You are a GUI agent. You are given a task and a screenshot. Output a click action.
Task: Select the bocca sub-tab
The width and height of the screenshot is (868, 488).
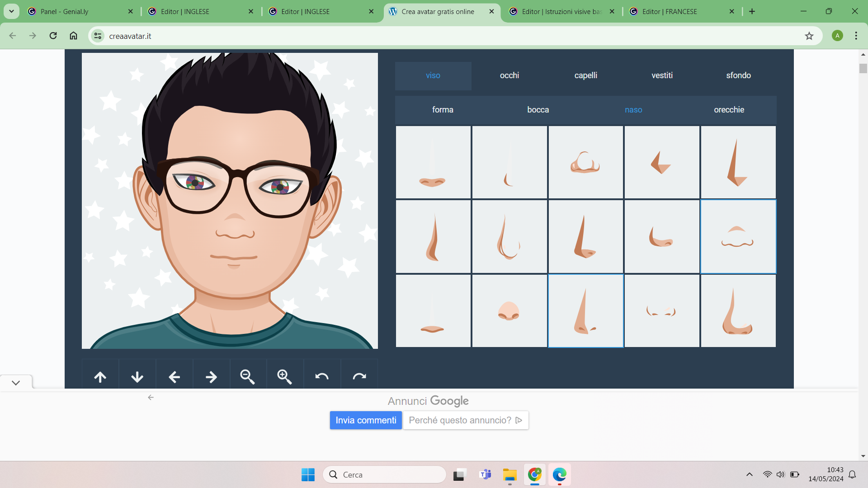(538, 110)
